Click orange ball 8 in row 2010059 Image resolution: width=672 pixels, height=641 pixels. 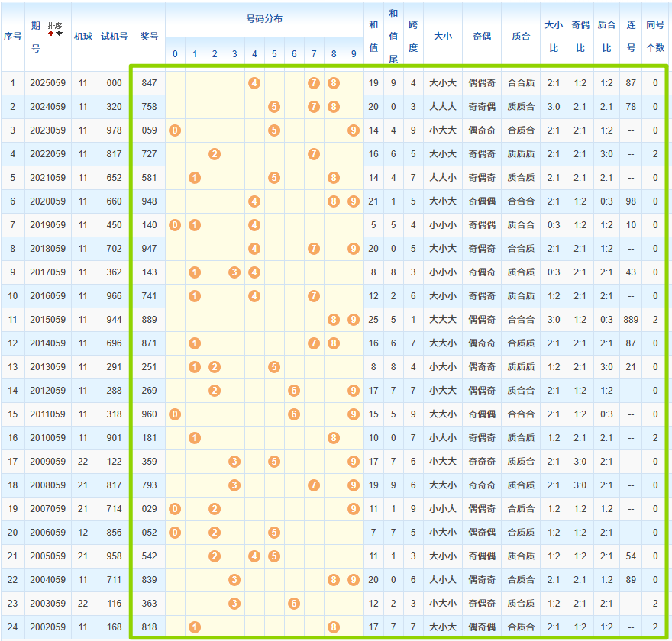(x=334, y=438)
